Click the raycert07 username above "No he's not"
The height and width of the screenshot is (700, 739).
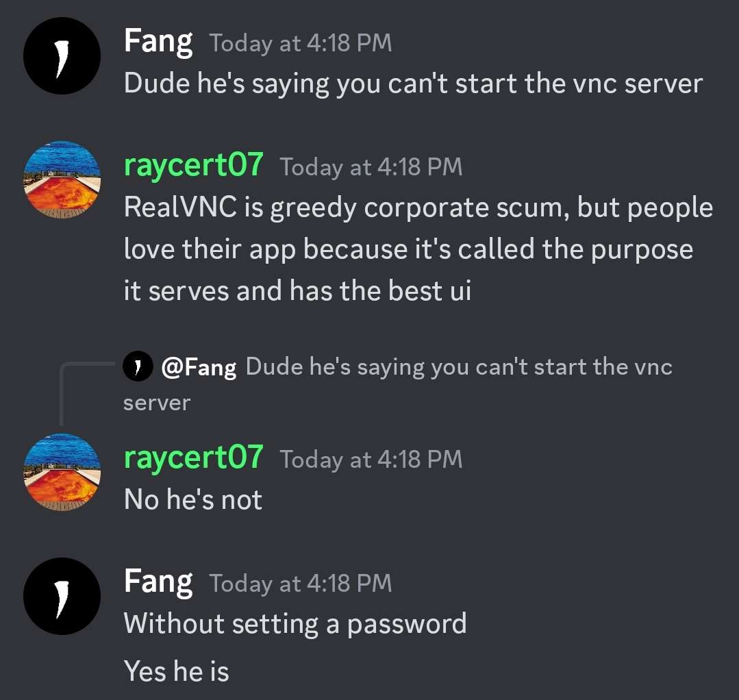tap(193, 458)
